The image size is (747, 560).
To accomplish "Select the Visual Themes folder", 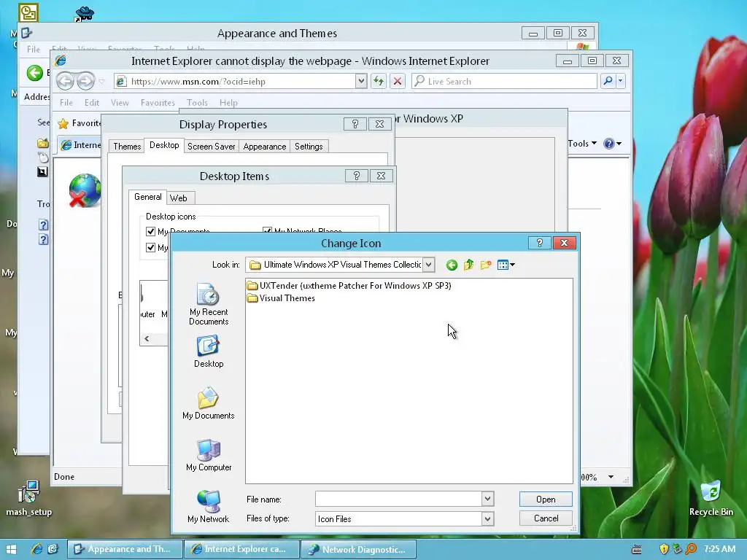I will click(x=281, y=298).
